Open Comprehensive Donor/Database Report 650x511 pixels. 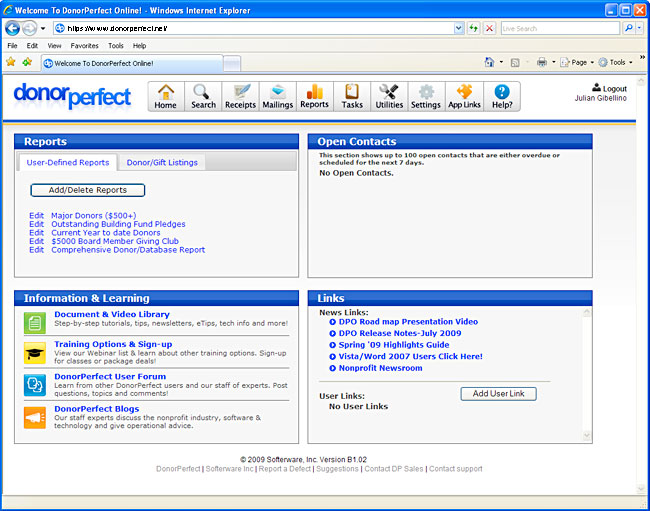128,250
